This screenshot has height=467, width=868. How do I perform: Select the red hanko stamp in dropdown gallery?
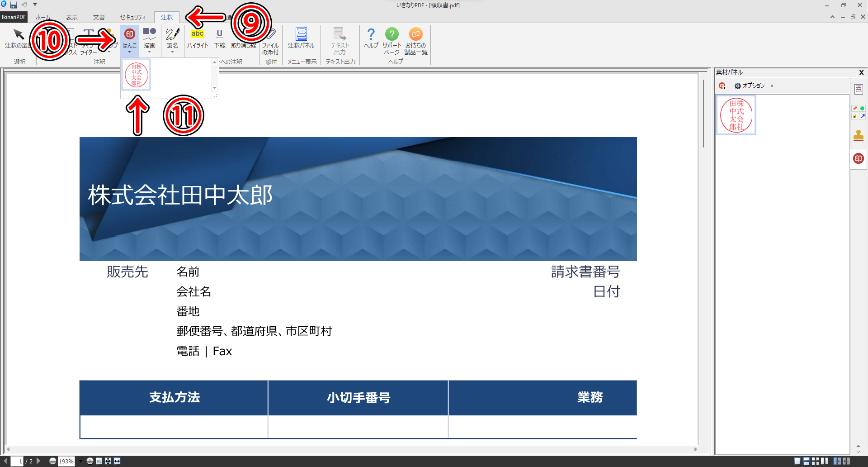(x=137, y=75)
